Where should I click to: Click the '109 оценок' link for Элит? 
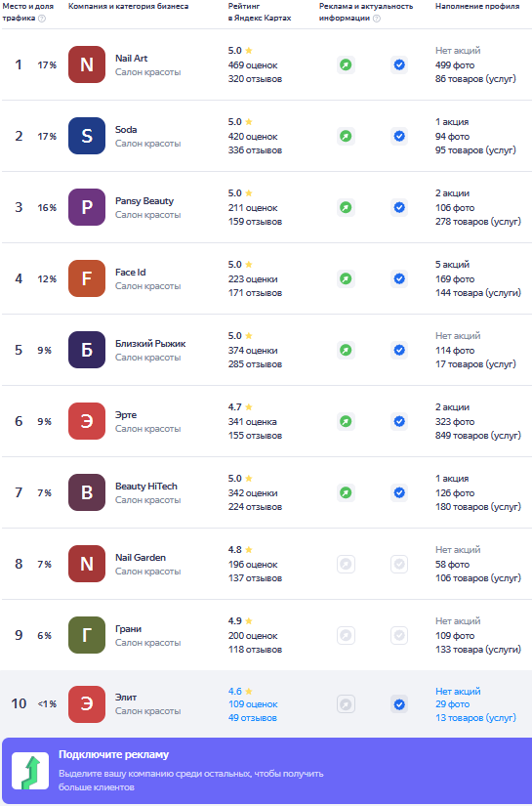coord(253,704)
